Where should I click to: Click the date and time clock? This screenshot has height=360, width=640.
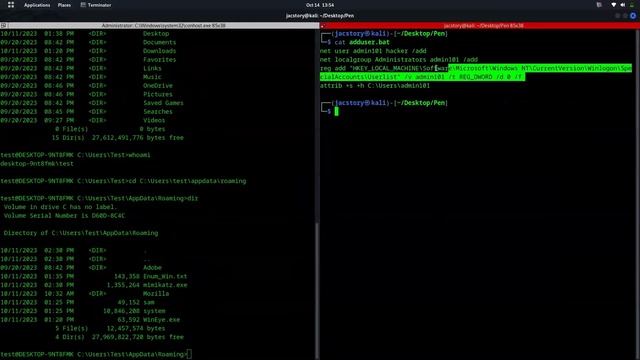[x=320, y=5]
